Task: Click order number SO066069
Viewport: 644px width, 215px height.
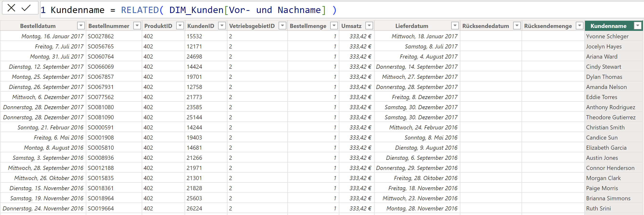Action: [101, 67]
